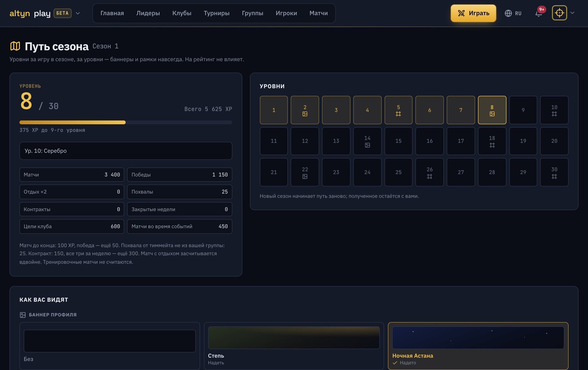The image size is (588, 370).
Task: Click the Цели клуба 600 stat row
Action: coord(72,227)
